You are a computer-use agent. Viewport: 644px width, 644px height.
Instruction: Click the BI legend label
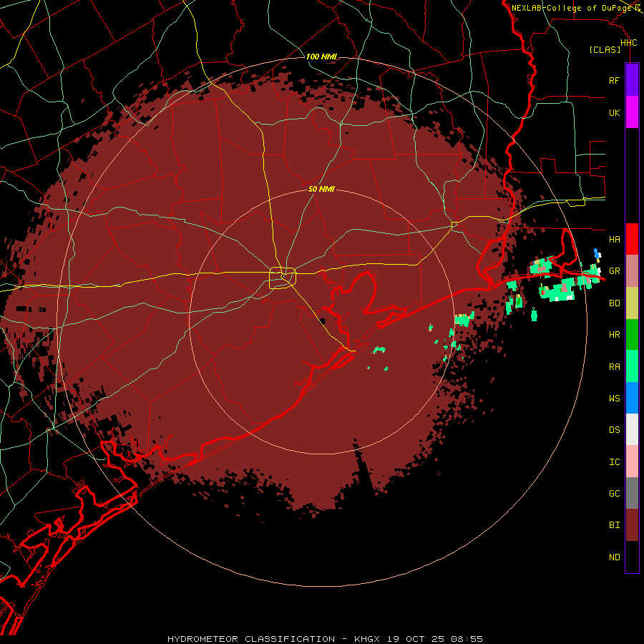[x=614, y=525]
